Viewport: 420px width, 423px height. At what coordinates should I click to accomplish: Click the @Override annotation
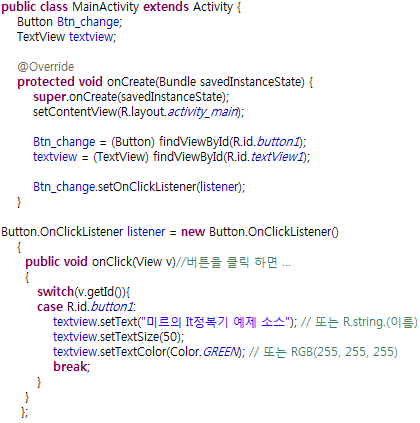pyautogui.click(x=46, y=67)
